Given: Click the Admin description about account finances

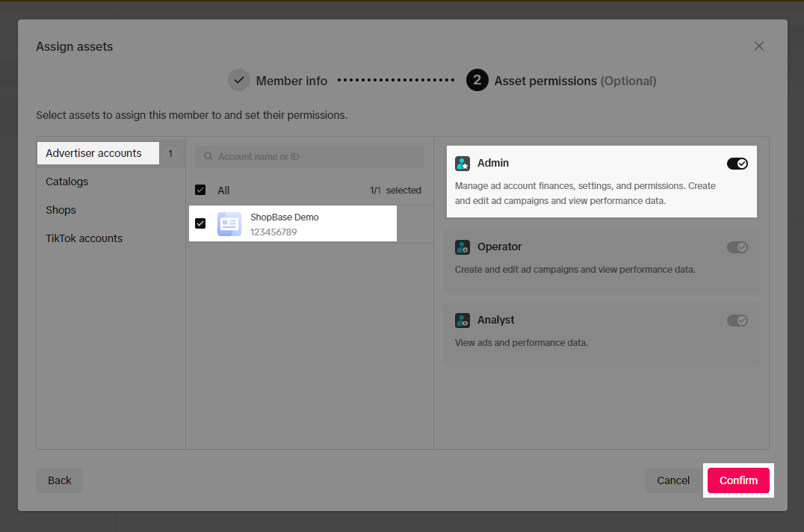Looking at the screenshot, I should (x=585, y=194).
